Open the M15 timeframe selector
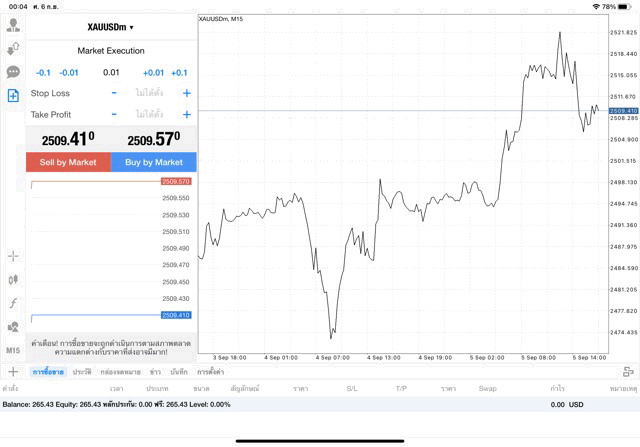 (13, 351)
